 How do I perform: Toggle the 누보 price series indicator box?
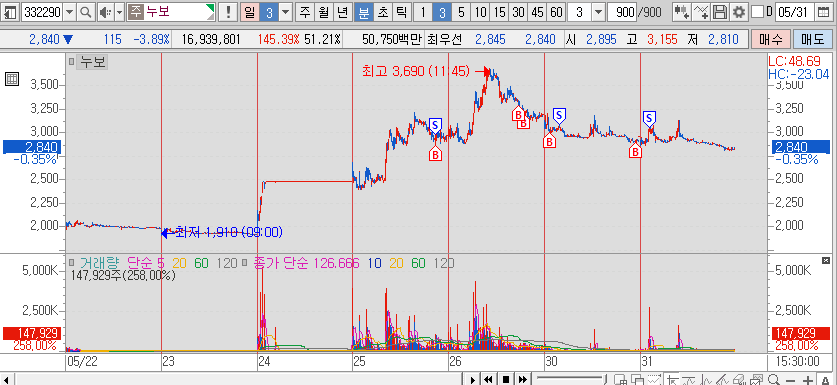click(72, 62)
